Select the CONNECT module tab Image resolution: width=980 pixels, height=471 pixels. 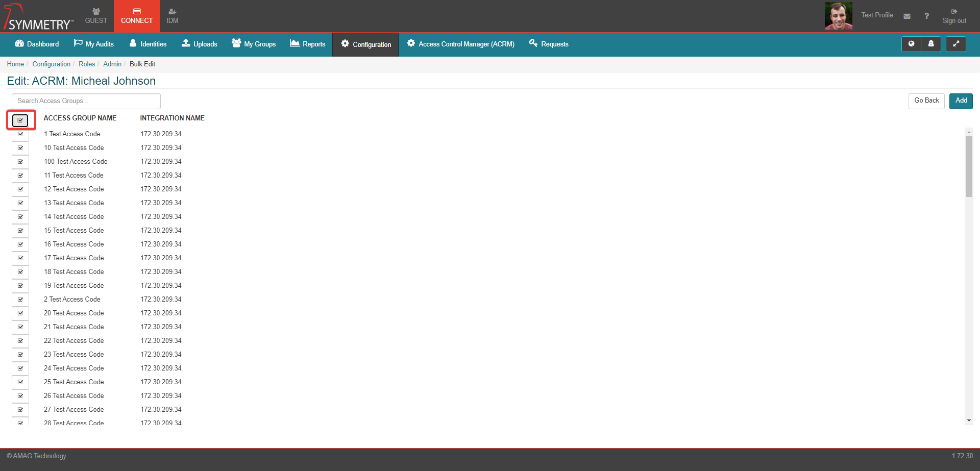(x=137, y=16)
